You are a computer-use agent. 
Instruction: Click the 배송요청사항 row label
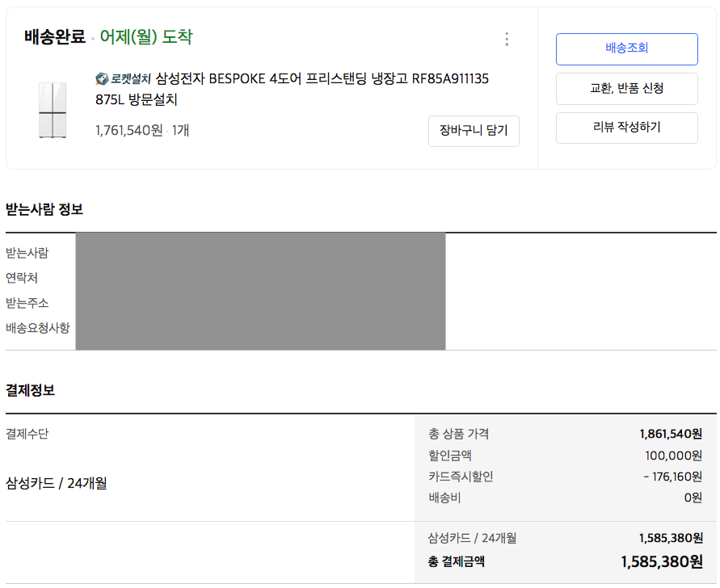coord(38,328)
